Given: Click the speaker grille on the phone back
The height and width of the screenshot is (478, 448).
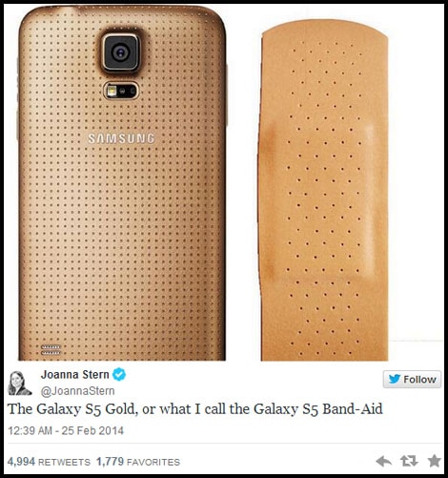Looking at the screenshot, I should point(51,350).
